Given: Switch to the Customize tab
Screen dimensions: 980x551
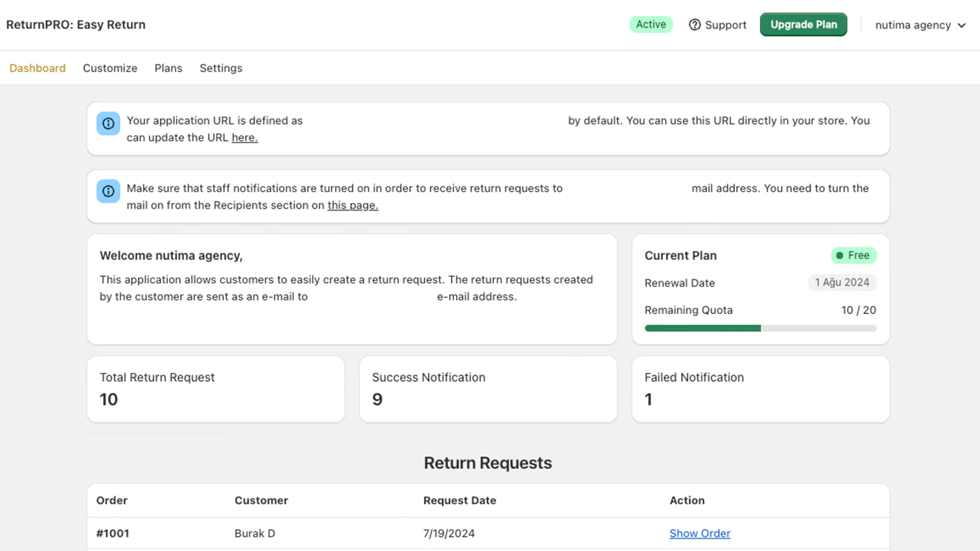Looking at the screenshot, I should click(110, 68).
